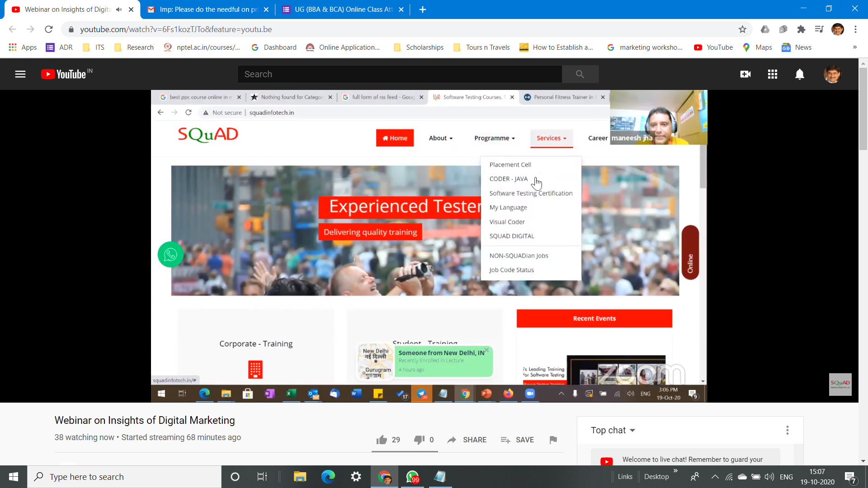Image resolution: width=868 pixels, height=488 pixels.
Task: Open the News bookmark
Action: tap(797, 47)
